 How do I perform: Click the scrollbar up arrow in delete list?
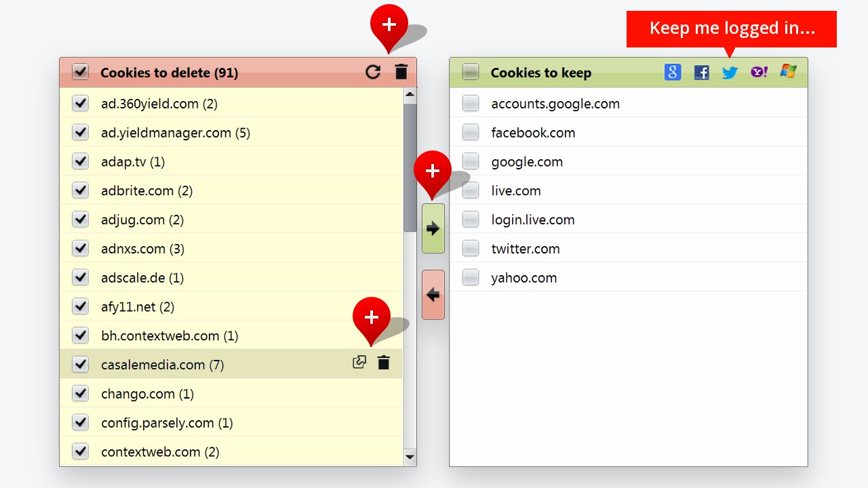pyautogui.click(x=410, y=95)
